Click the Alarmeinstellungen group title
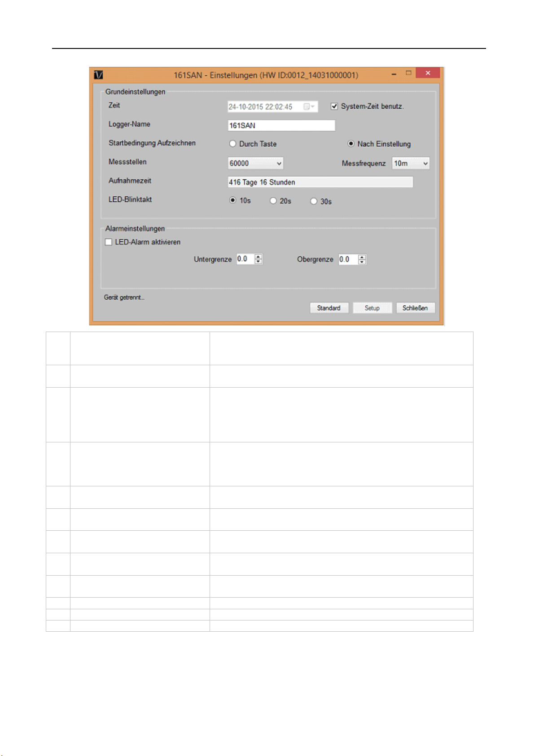The height and width of the screenshot is (756, 535). (135, 229)
